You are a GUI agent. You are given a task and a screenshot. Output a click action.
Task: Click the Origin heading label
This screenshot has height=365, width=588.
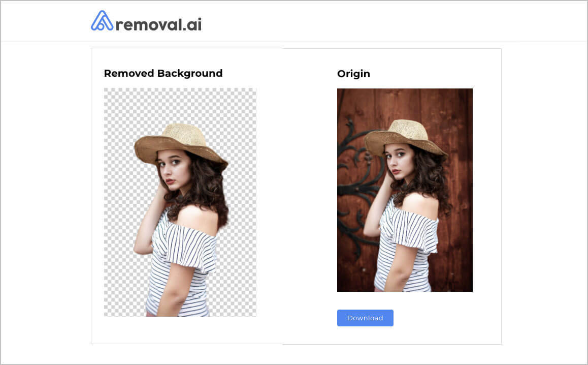click(x=353, y=74)
